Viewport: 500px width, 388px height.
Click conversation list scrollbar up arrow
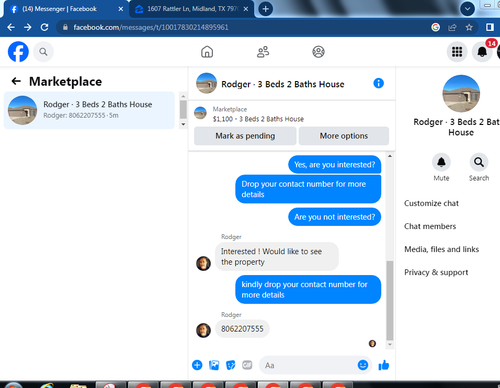[183, 96]
